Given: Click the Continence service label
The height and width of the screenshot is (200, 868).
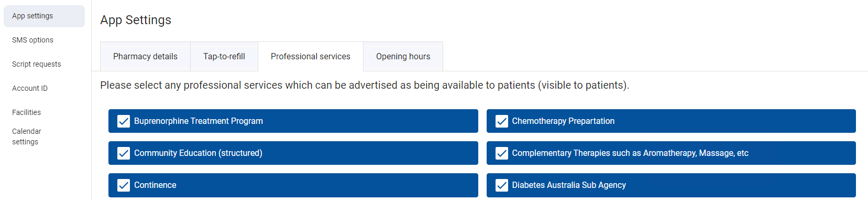Looking at the screenshot, I should pyautogui.click(x=155, y=185).
